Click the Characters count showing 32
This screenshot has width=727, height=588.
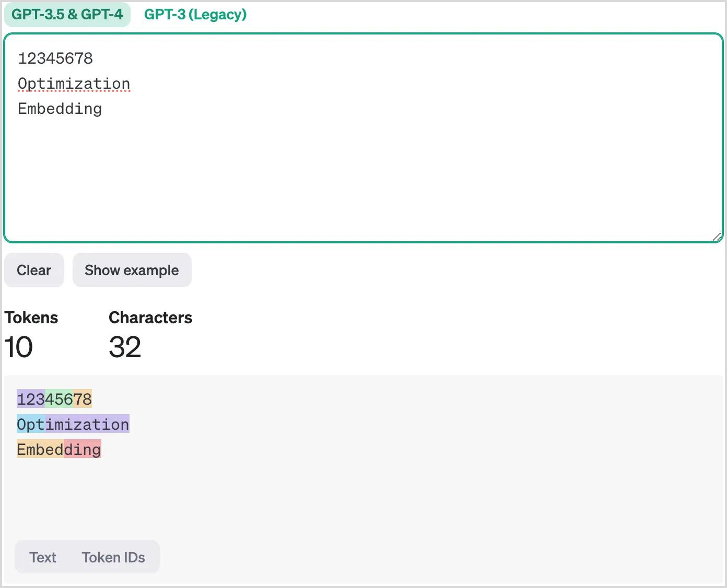click(124, 346)
